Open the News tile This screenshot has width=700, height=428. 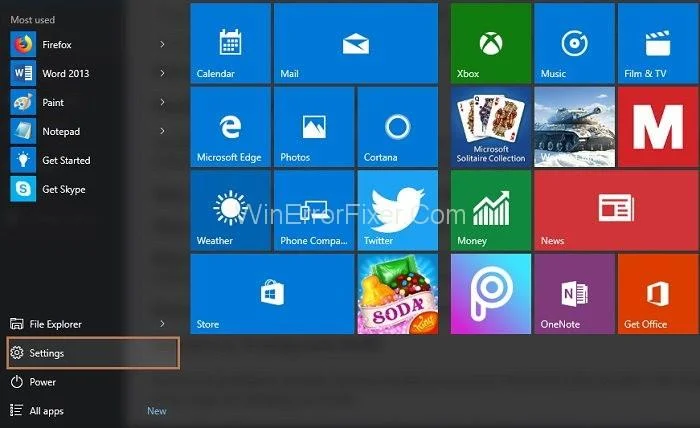pos(616,210)
